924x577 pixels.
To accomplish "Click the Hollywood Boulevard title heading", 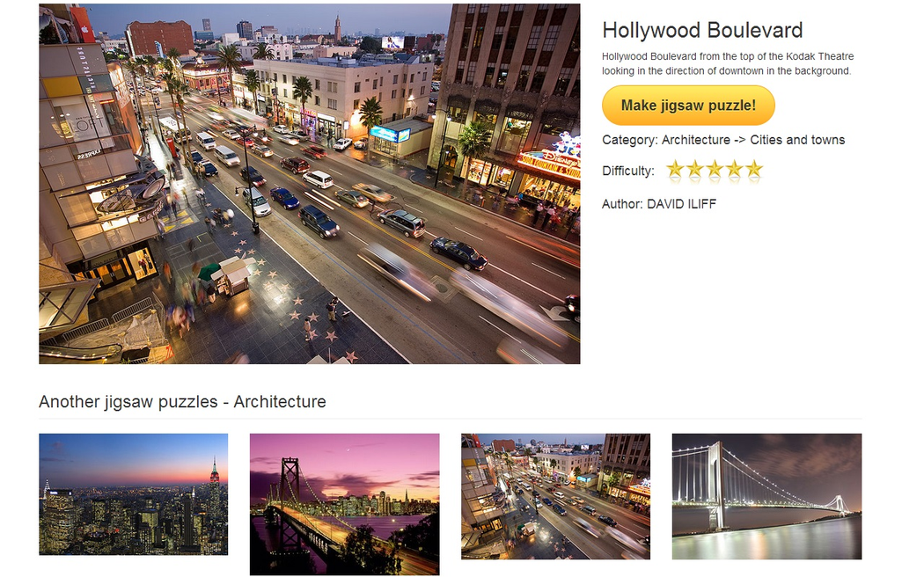I will click(x=702, y=30).
